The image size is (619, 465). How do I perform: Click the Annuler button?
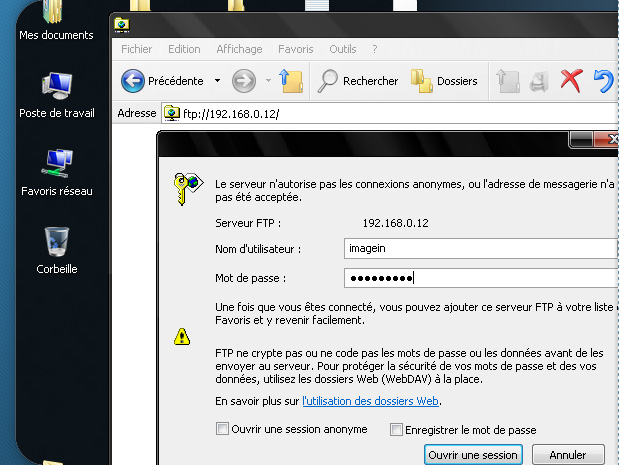[568, 455]
